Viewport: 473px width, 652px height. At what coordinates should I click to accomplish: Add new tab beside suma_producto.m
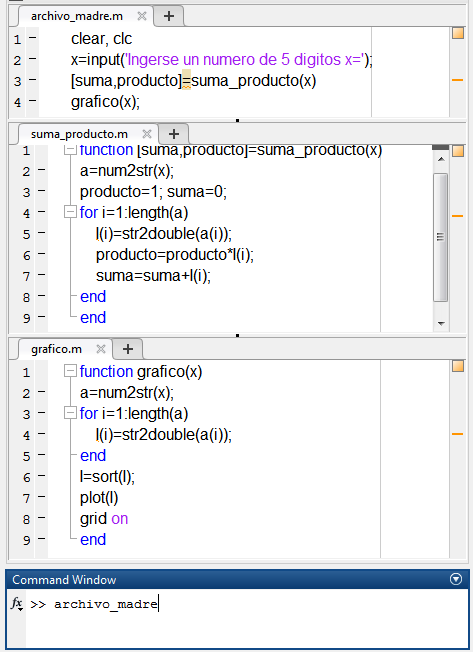pyautogui.click(x=174, y=134)
